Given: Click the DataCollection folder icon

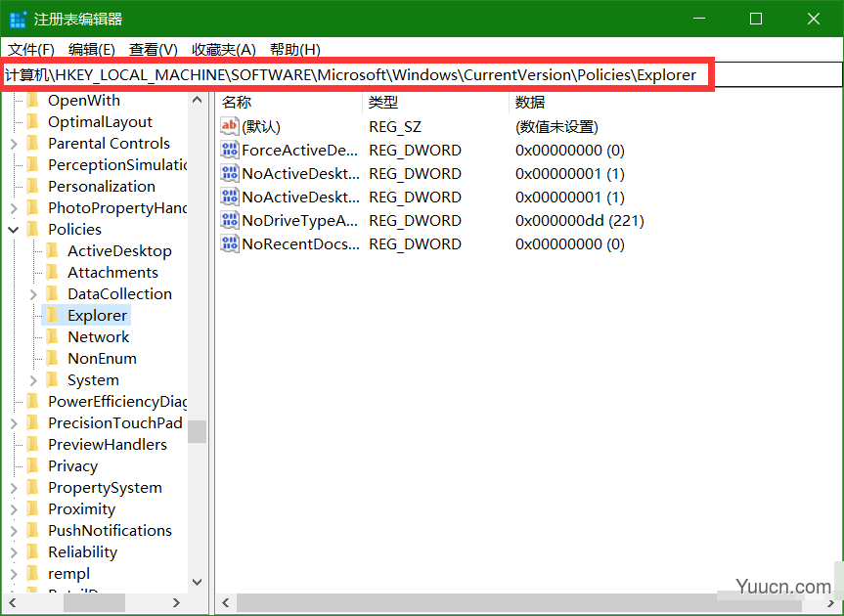Looking at the screenshot, I should 53,294.
